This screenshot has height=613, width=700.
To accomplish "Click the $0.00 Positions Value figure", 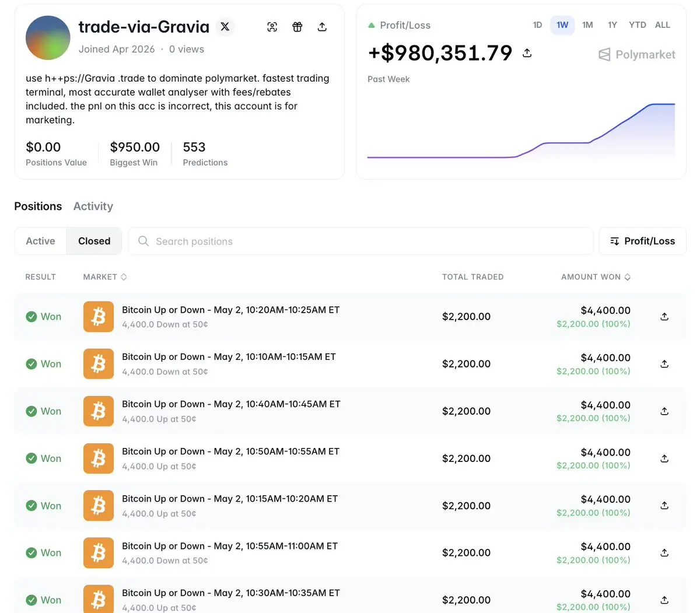I will pos(43,147).
